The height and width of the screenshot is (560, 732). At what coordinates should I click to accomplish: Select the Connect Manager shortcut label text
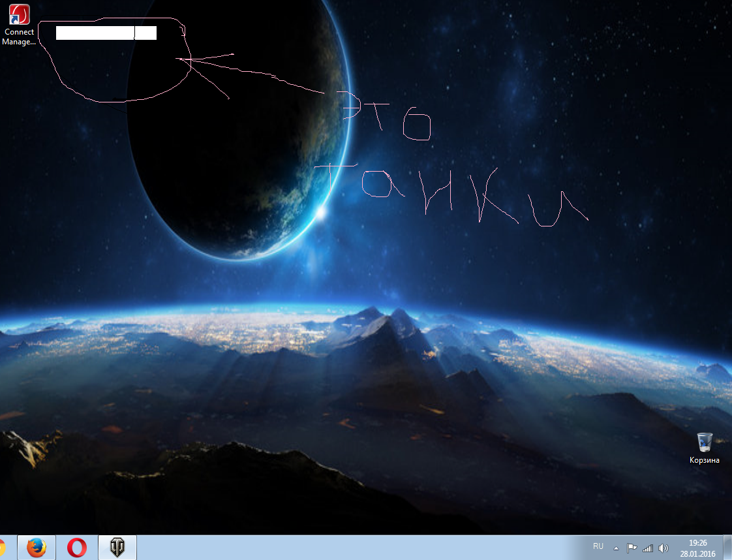coord(19,37)
